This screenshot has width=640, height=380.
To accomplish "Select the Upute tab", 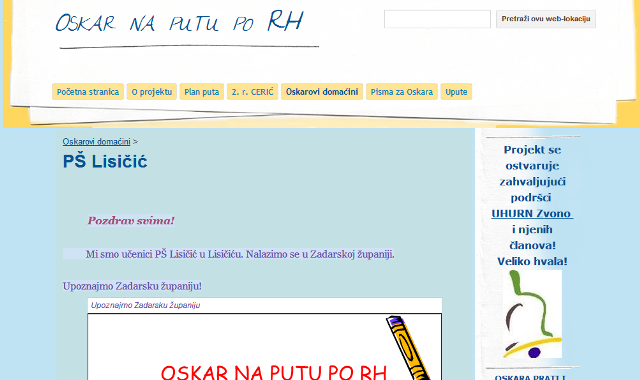I will coord(456,92).
